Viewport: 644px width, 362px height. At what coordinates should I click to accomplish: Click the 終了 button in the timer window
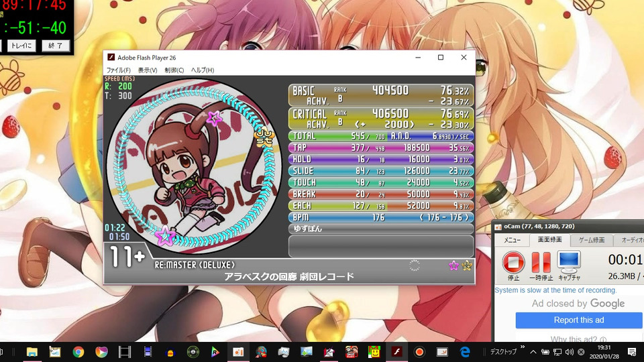56,46
